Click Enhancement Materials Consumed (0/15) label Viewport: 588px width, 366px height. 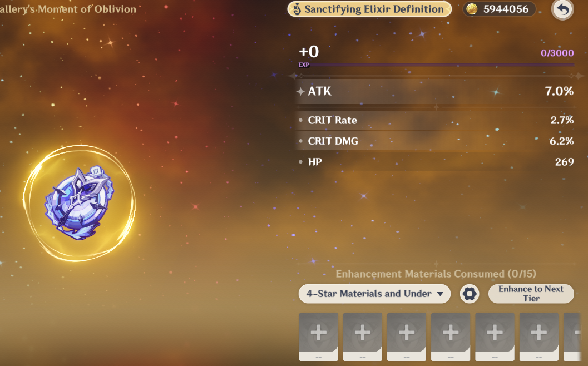pyautogui.click(x=436, y=274)
